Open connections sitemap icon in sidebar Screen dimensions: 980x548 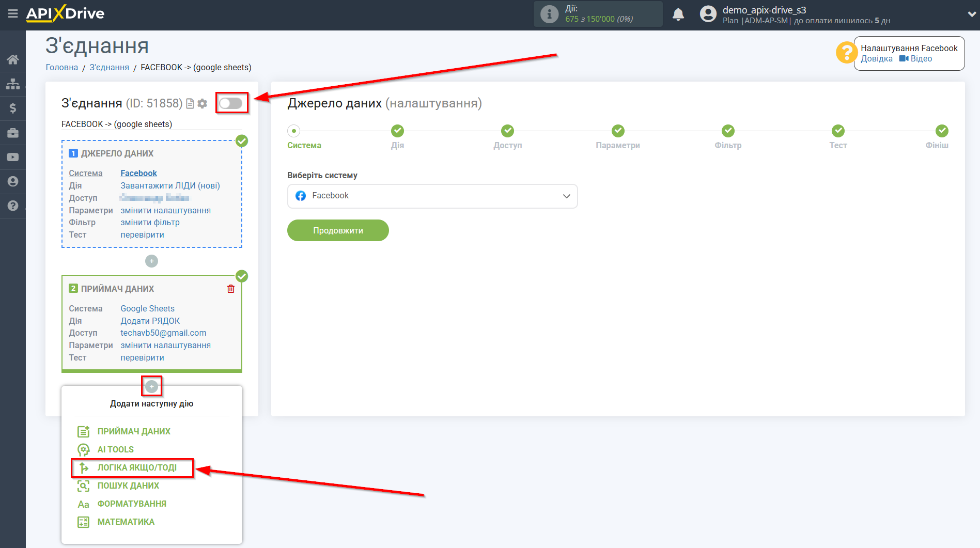13,84
